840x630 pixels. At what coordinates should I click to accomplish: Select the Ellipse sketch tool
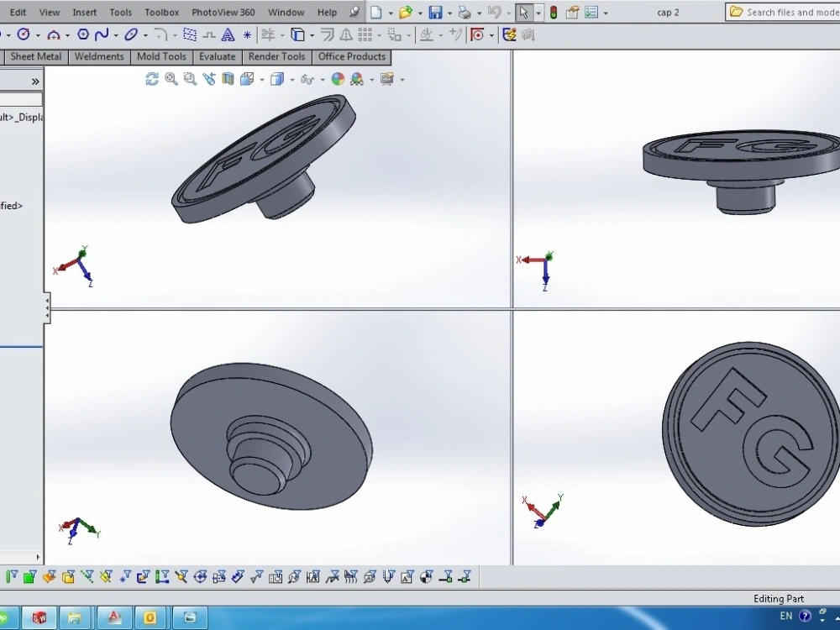[131, 34]
